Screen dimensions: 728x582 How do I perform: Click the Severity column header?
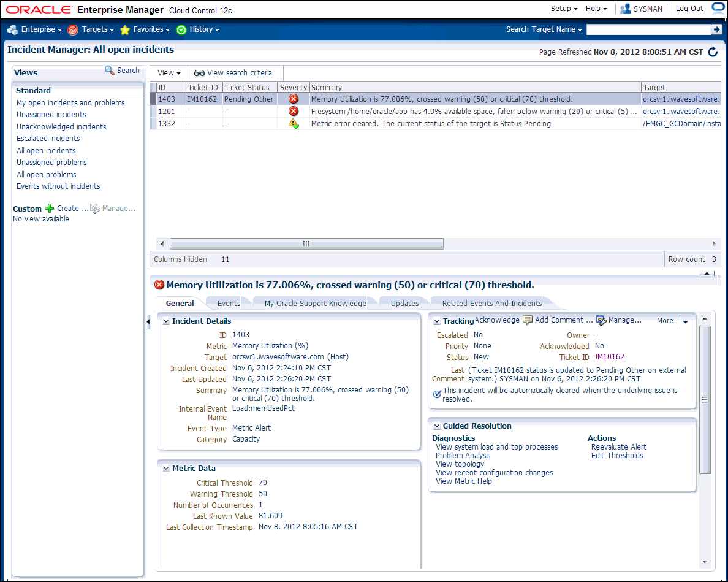click(294, 87)
